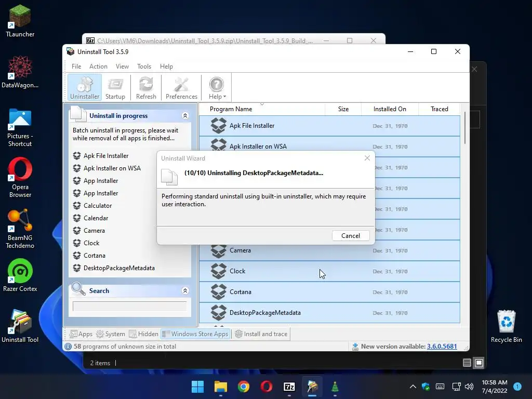Open the Install and trace tab
532x399 pixels.
tap(261, 334)
